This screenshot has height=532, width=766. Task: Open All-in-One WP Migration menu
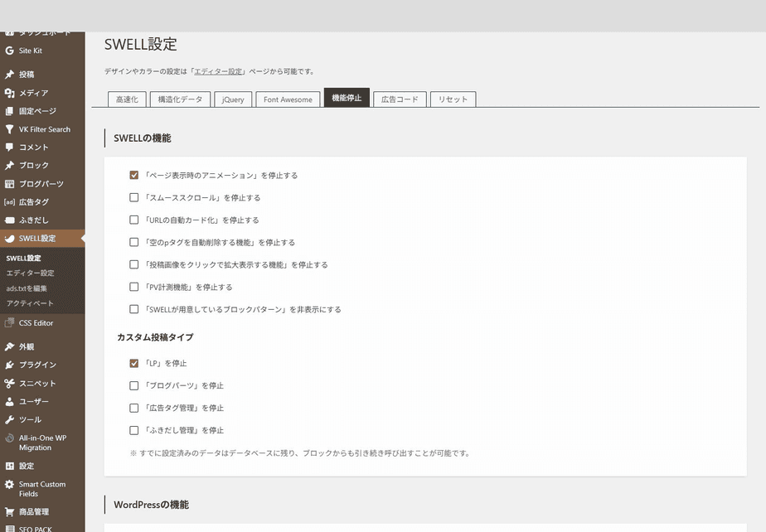(x=42, y=443)
